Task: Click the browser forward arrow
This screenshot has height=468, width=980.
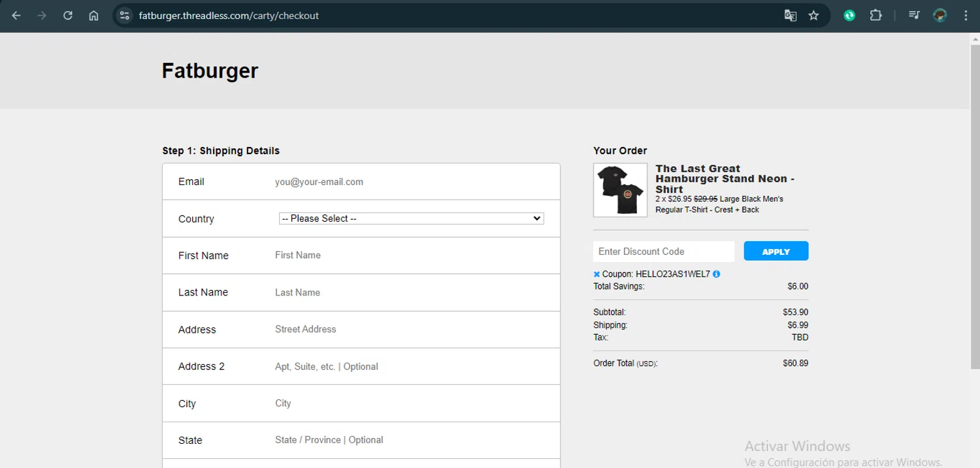Action: [x=42, y=16]
